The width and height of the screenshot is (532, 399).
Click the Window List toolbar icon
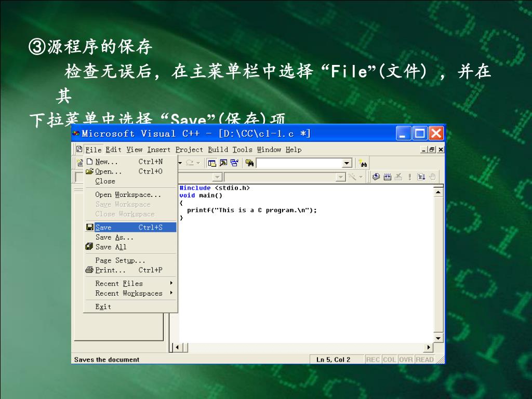(234, 163)
